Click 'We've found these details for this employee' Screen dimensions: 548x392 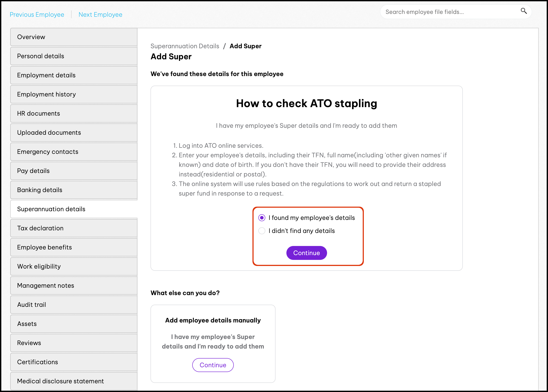217,74
